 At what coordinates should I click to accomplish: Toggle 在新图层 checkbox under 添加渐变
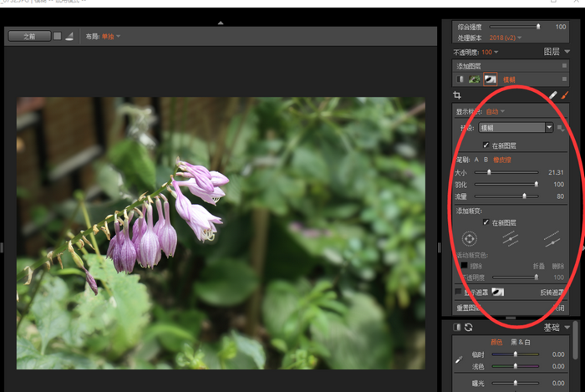pyautogui.click(x=486, y=222)
